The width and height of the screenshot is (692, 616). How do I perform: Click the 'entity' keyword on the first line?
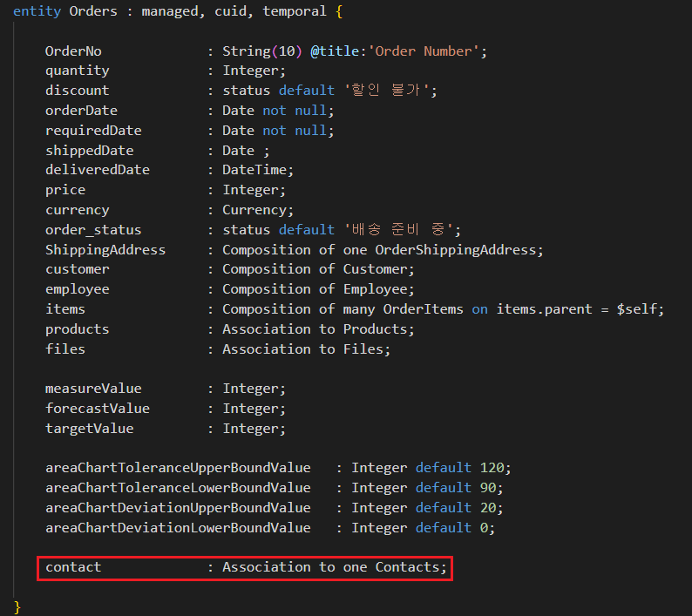[x=37, y=11]
